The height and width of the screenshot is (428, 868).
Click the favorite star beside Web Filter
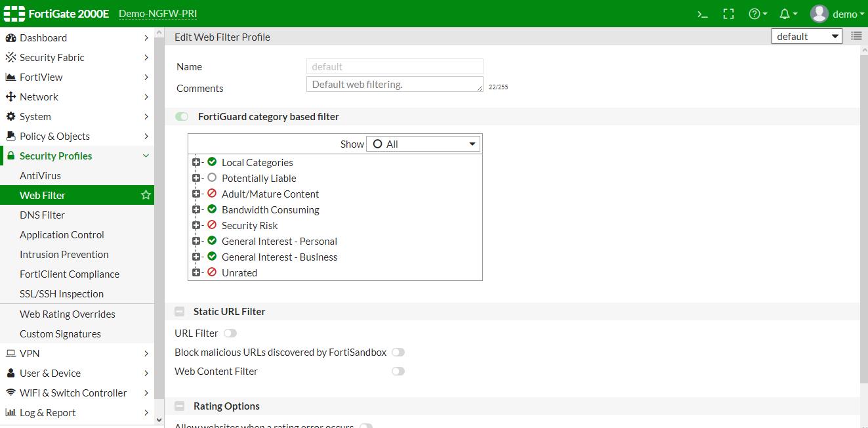146,195
